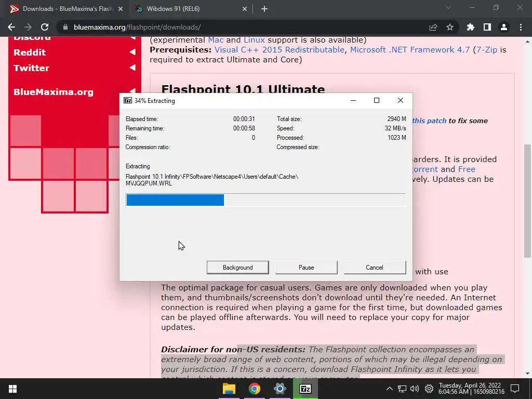
Task: Open the Settings gear app in taskbar
Action: point(280,389)
